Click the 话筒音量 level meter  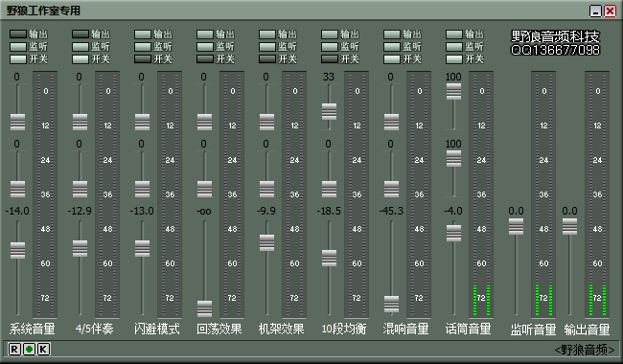point(481,194)
